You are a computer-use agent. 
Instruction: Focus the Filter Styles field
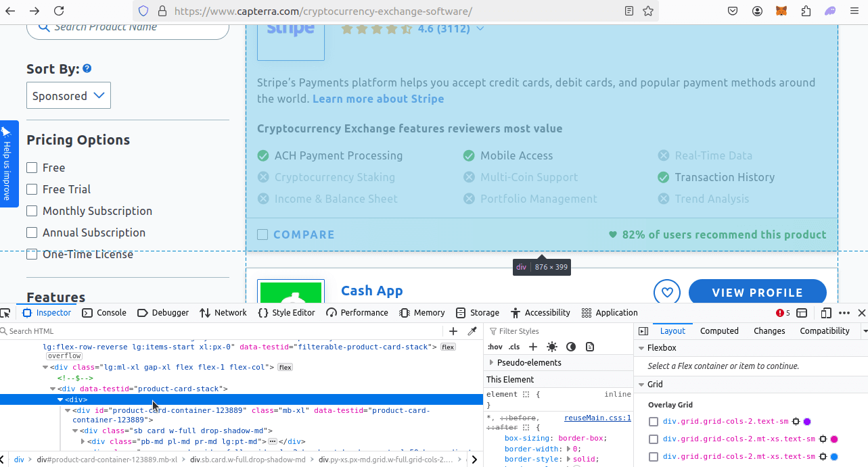[x=558, y=331]
